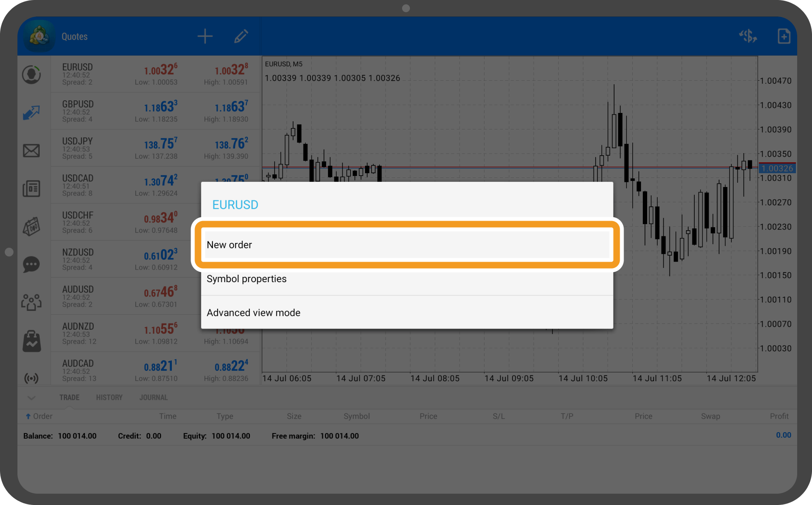Select Advanced view mode option

pos(406,313)
